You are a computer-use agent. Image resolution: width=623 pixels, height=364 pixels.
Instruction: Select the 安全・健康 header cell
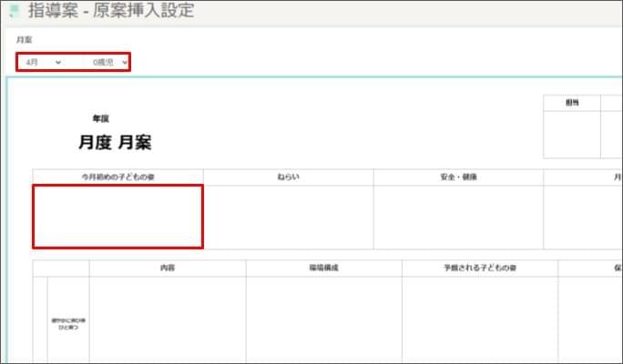point(458,177)
